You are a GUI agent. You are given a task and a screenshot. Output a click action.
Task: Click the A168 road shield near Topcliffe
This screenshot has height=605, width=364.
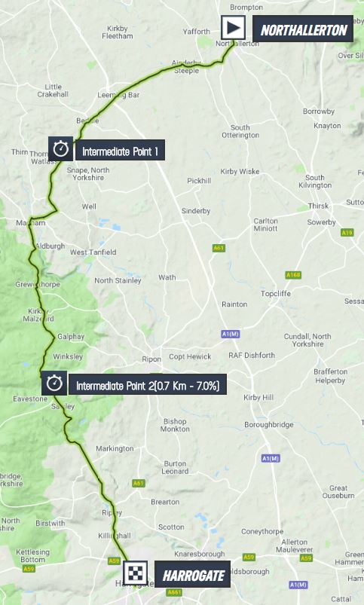pos(293,275)
